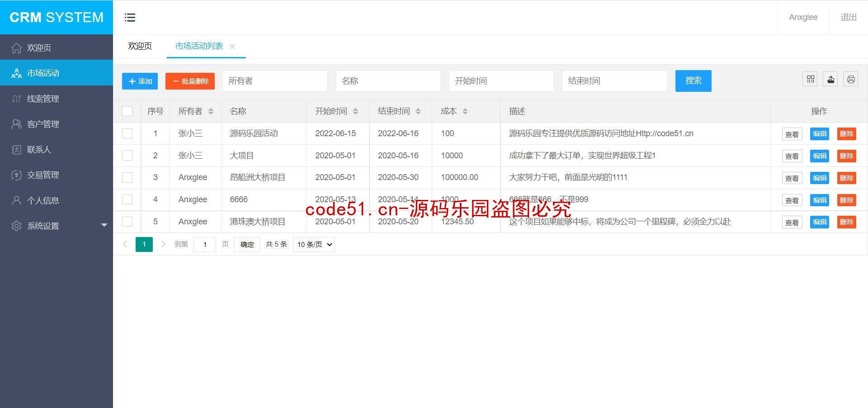
Task: Edit the 6666 row
Action: pos(819,200)
